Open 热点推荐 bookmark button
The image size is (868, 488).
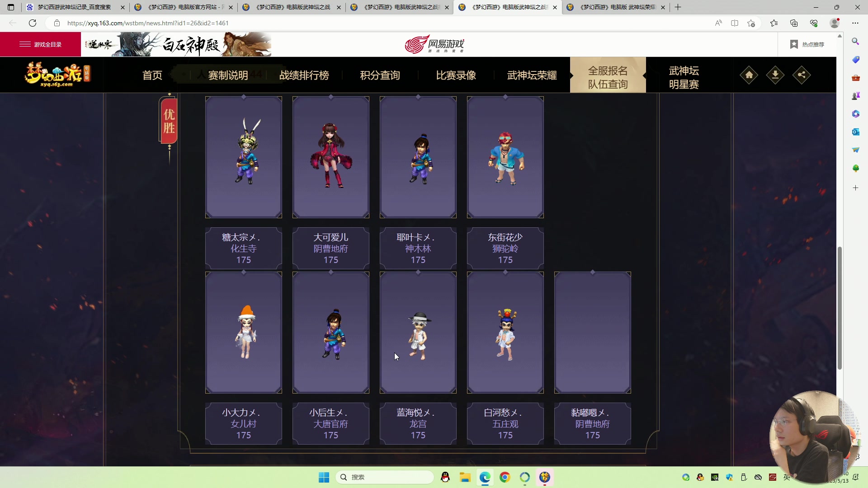click(807, 44)
